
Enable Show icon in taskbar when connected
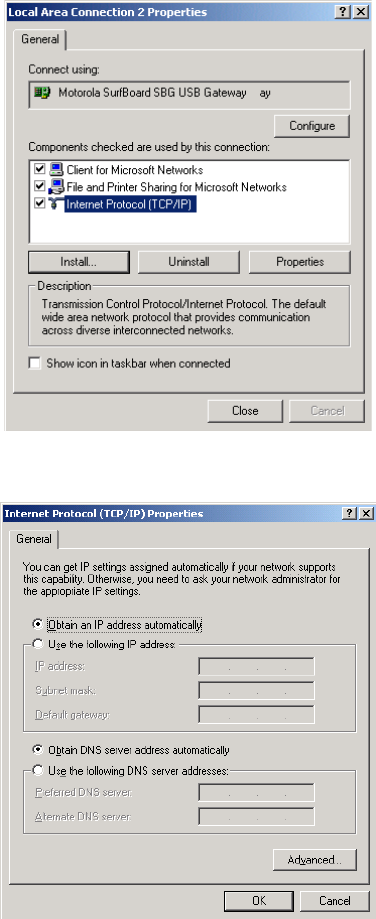coord(35,363)
